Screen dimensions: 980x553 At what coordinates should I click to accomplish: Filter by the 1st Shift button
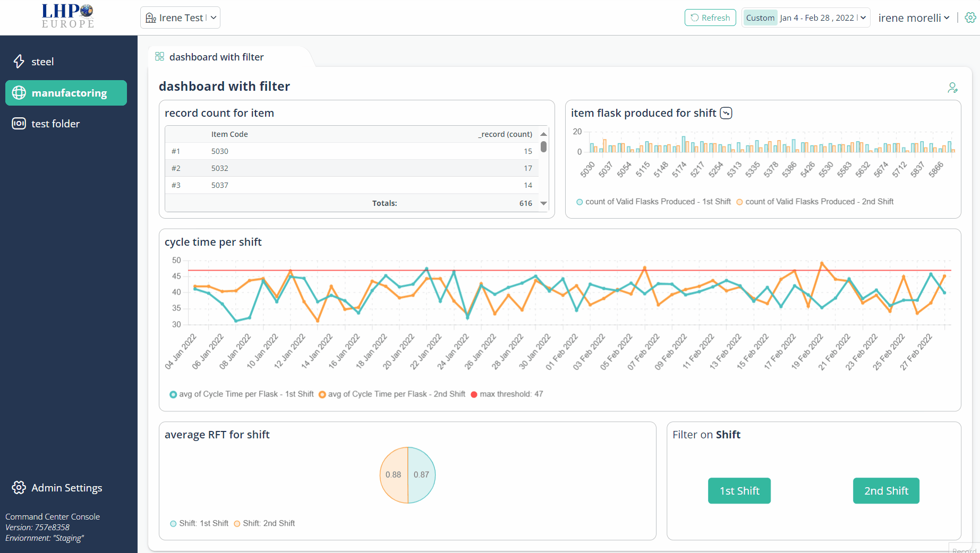click(x=739, y=491)
